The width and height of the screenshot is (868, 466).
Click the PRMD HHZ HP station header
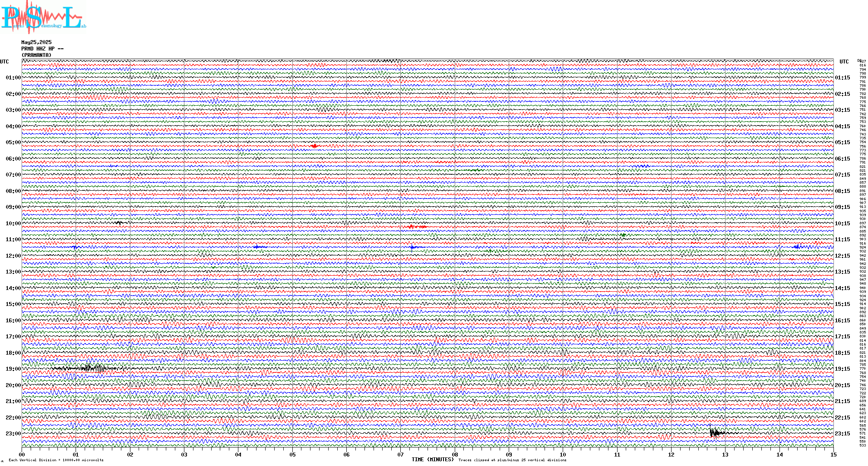pyautogui.click(x=42, y=49)
